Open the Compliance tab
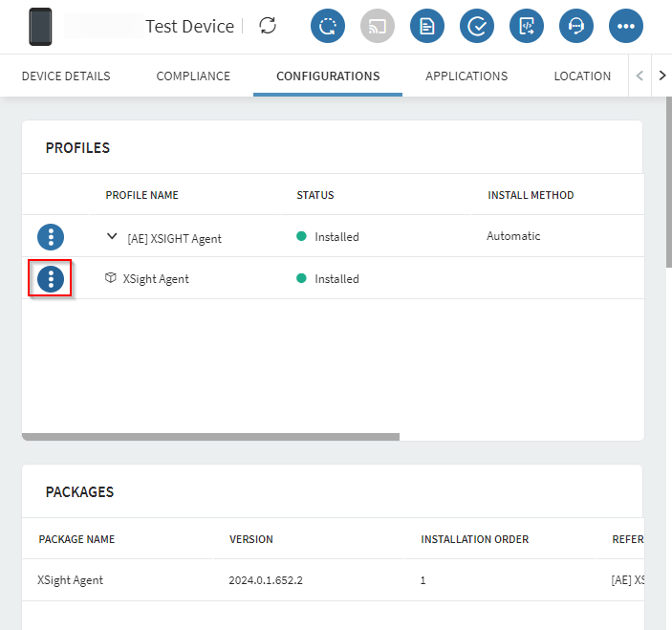This screenshot has width=672, height=630. click(193, 76)
